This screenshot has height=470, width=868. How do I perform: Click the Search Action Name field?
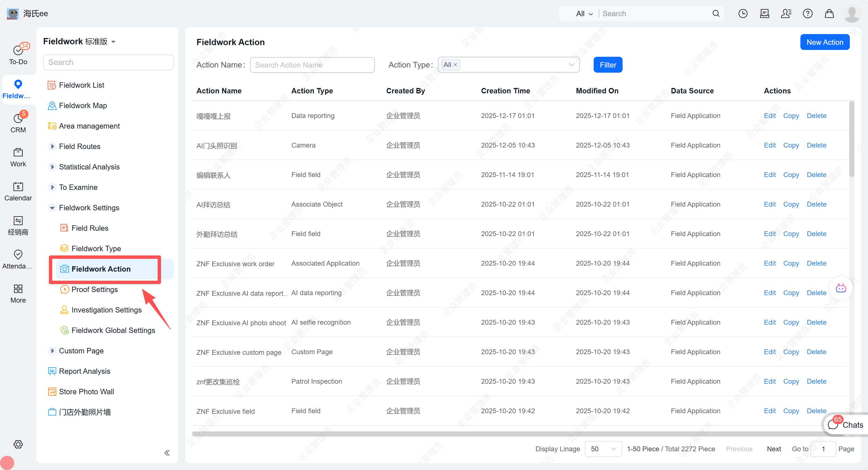click(x=312, y=65)
